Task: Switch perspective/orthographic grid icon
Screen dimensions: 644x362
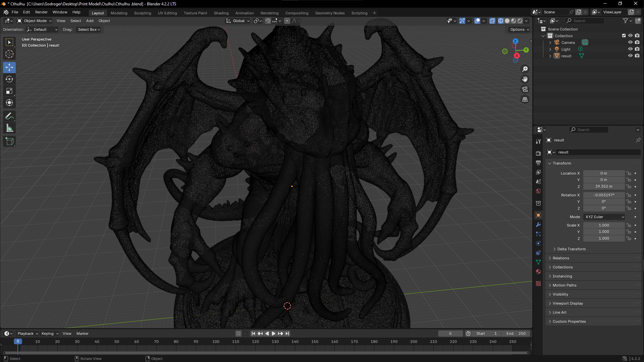Action: pyautogui.click(x=525, y=99)
